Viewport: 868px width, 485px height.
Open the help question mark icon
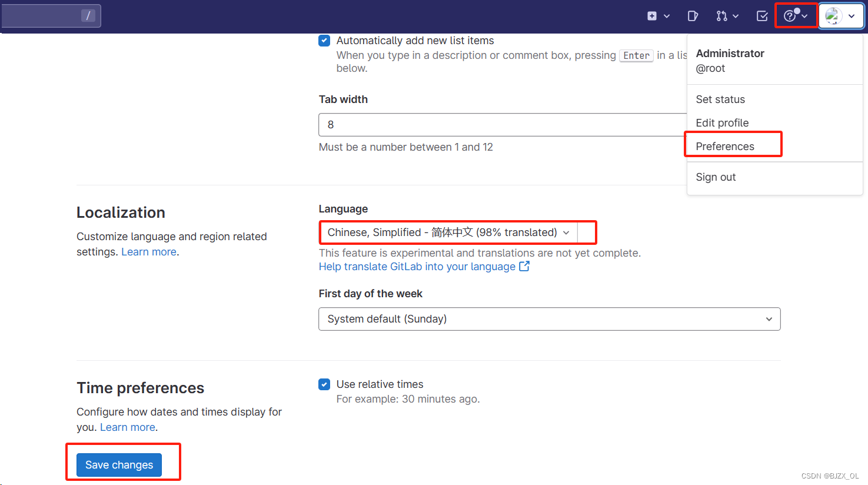[790, 16]
